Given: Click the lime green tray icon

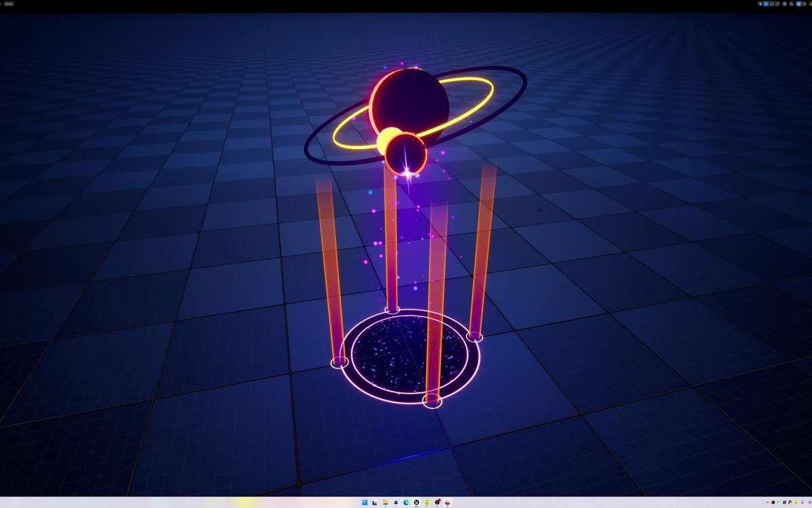Looking at the screenshot, I should tap(796, 503).
